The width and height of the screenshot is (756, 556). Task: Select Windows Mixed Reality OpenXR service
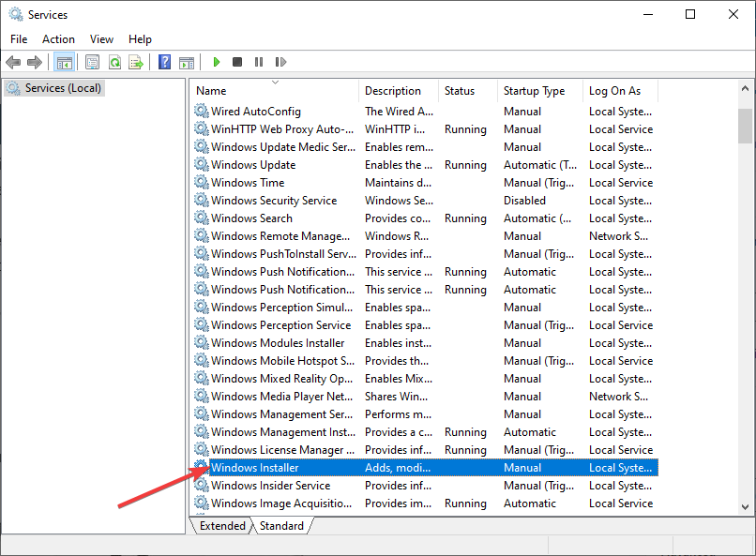[x=425, y=379]
